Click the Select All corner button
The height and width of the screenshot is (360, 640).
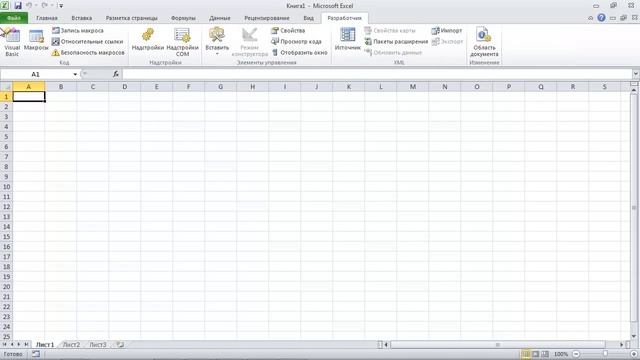(6, 87)
